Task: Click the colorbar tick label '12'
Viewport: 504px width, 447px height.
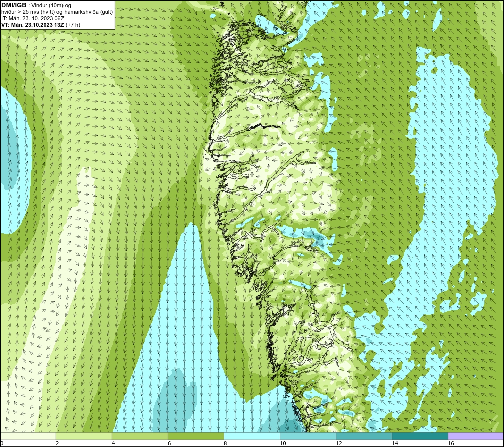Action: click(339, 444)
